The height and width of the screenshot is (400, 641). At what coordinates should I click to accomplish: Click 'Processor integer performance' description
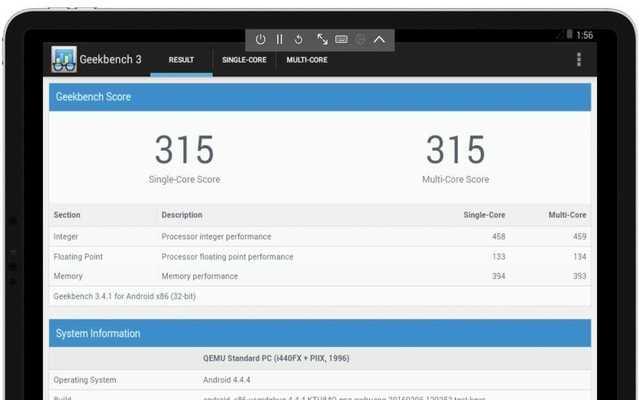[x=216, y=236]
